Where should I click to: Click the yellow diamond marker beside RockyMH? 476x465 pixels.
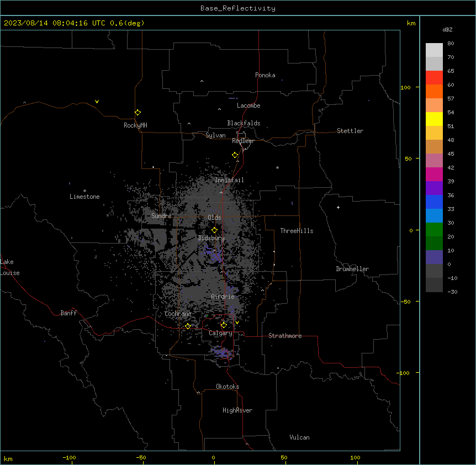[x=138, y=113]
